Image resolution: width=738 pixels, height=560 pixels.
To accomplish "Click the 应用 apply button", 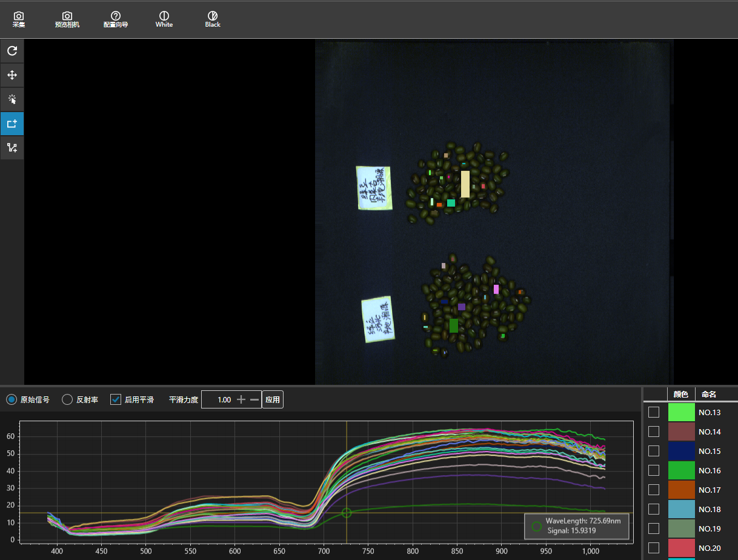I will [x=273, y=400].
